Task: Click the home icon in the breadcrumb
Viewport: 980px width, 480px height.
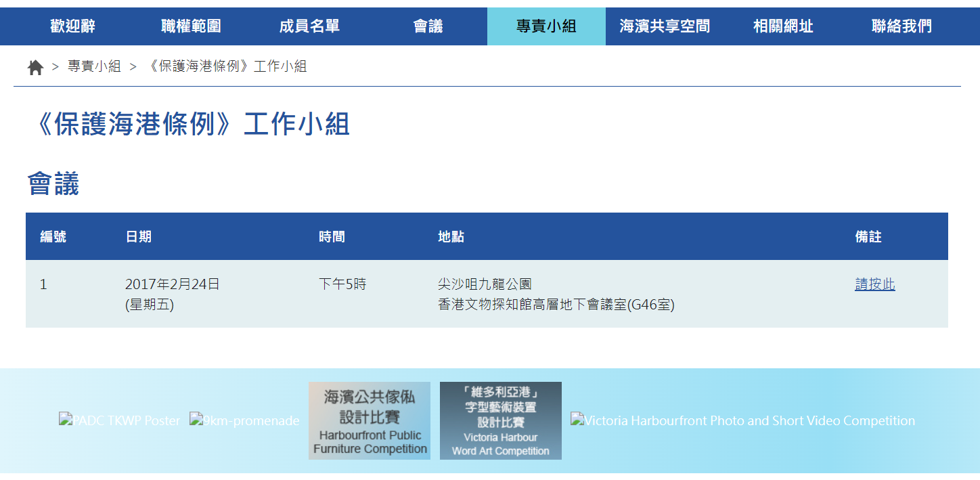Action: pos(35,67)
